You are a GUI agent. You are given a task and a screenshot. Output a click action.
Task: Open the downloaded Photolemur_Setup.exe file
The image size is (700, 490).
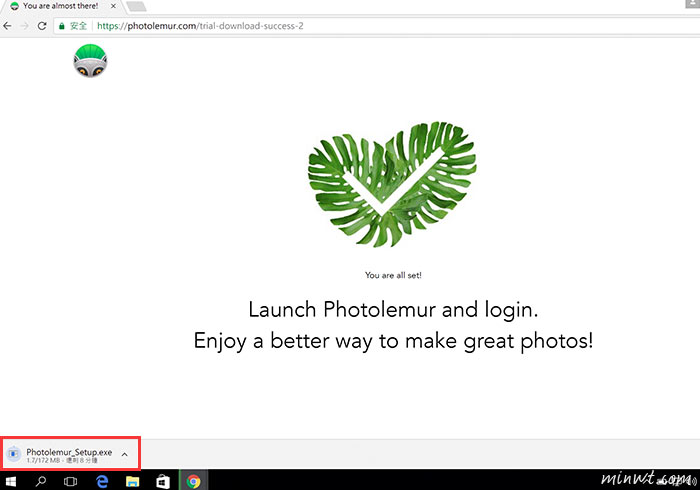[69, 452]
